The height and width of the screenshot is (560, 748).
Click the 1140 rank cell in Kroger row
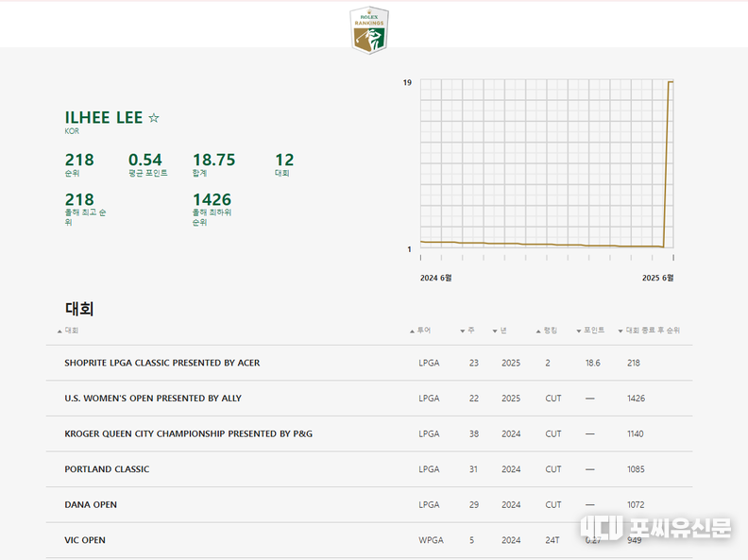(x=636, y=433)
